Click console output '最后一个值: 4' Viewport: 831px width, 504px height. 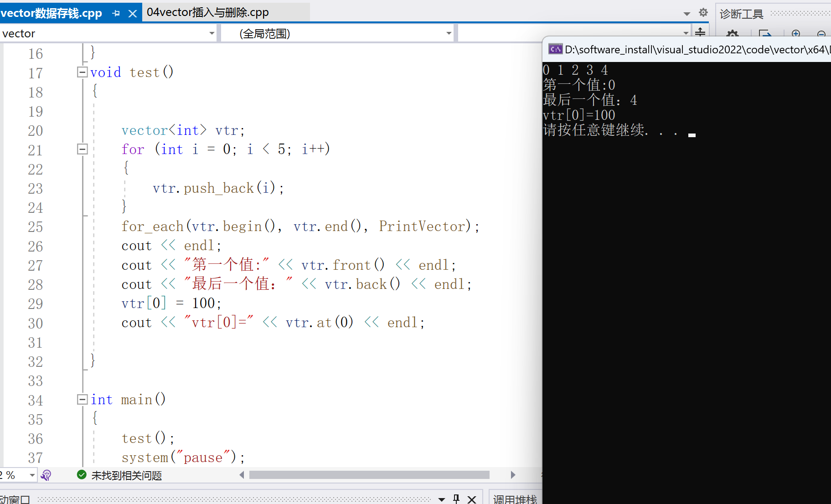(590, 100)
